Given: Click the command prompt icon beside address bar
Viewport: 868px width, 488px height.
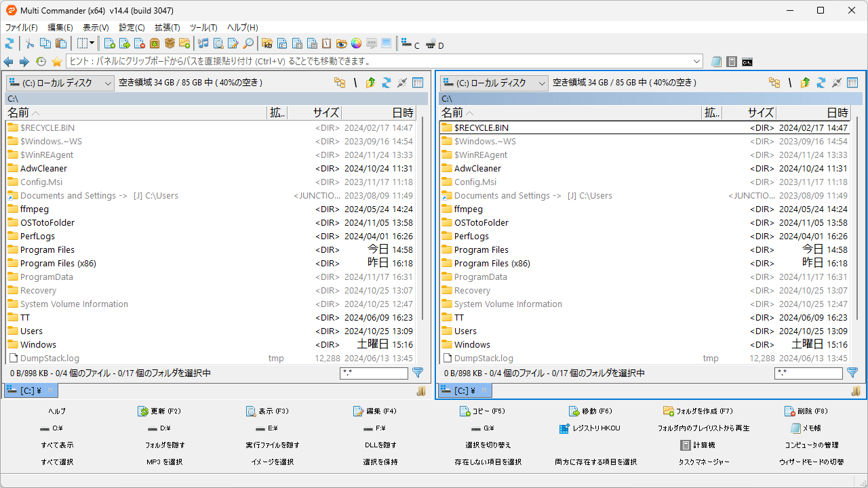Looking at the screenshot, I should pos(747,62).
